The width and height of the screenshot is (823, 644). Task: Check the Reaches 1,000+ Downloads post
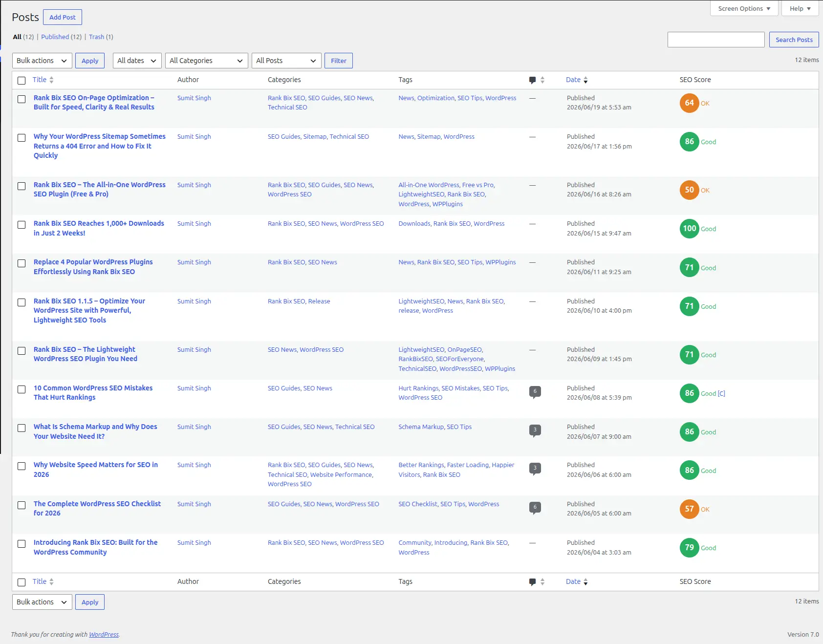(x=22, y=225)
